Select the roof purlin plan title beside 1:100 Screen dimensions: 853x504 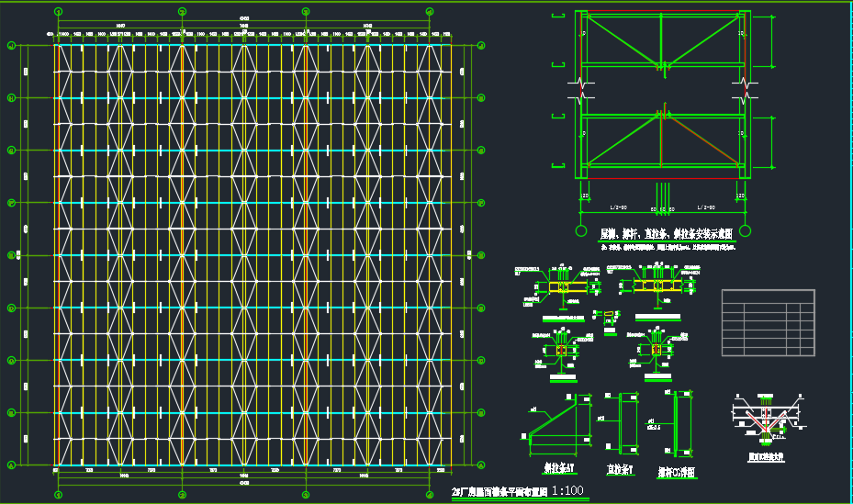[x=499, y=492]
